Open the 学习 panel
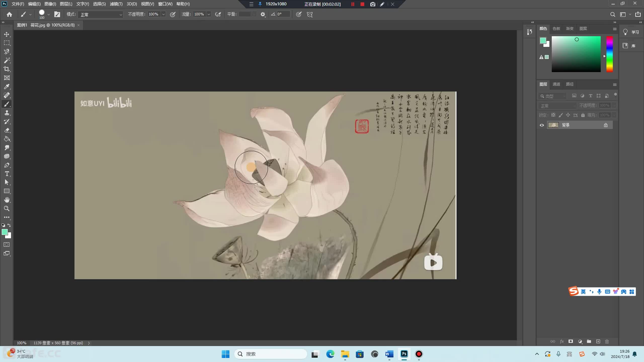Screen dimensions: 644x362 click(631, 32)
